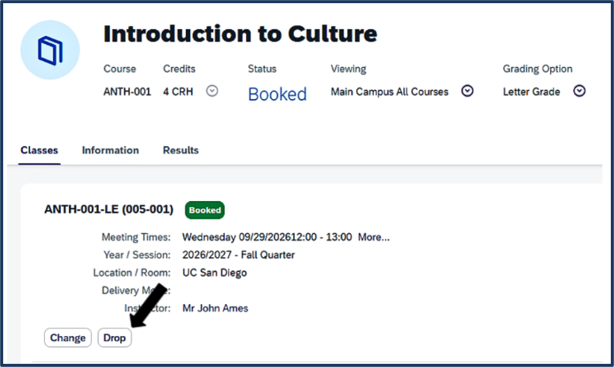Viewport: 614px width, 367px height.
Task: Click the Meeting Times: label
Action: pos(136,237)
